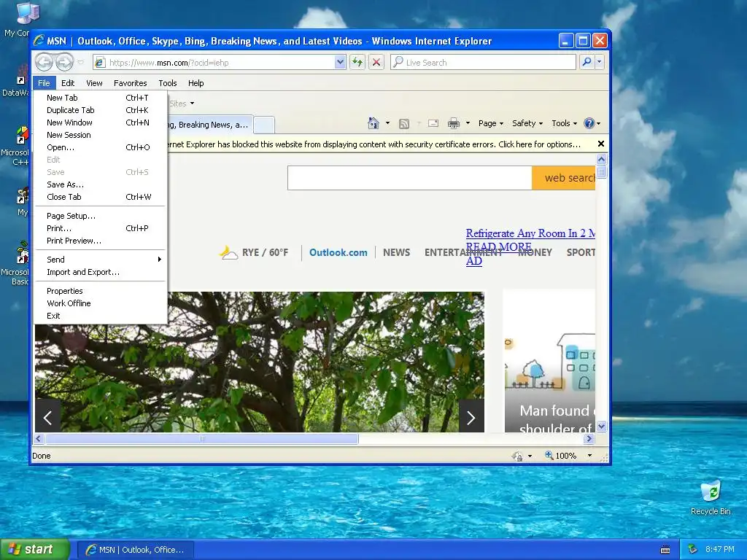Open the Page command bar menu

(491, 123)
